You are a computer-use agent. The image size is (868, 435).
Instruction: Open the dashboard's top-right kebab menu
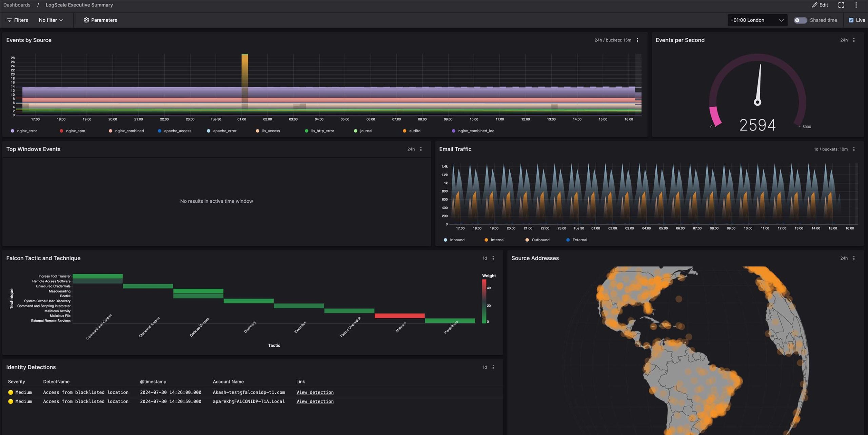(x=856, y=5)
